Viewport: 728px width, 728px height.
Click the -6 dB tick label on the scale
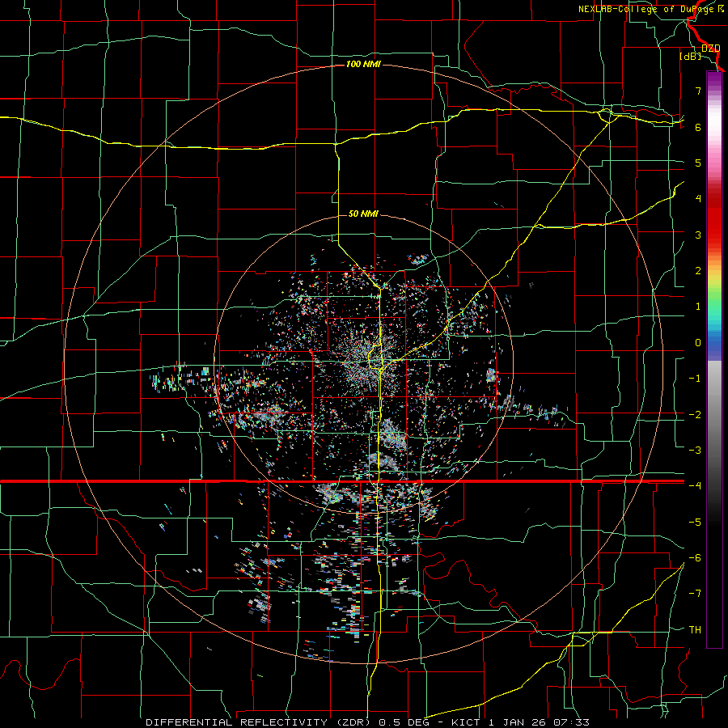point(695,558)
